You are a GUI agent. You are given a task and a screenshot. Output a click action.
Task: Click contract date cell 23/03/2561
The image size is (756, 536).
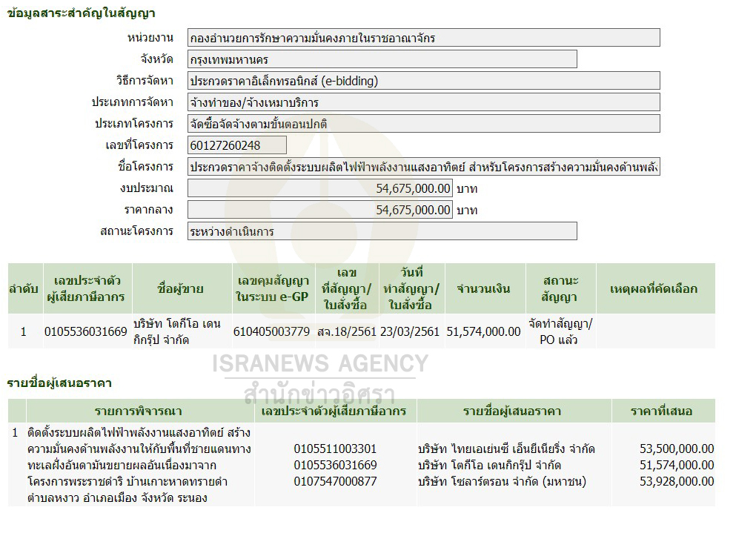(410, 331)
